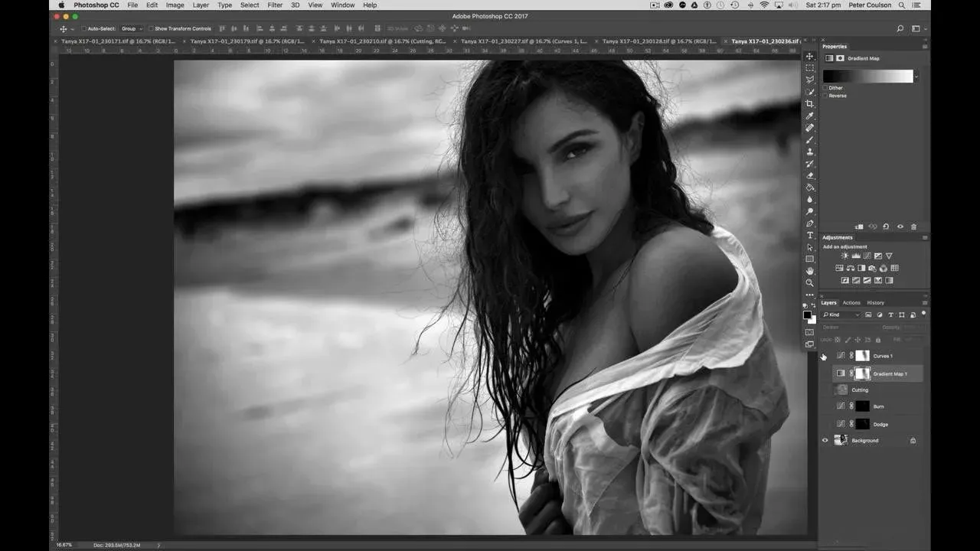This screenshot has height=551, width=980.
Task: Hide the Background layer eye icon
Action: 825,441
